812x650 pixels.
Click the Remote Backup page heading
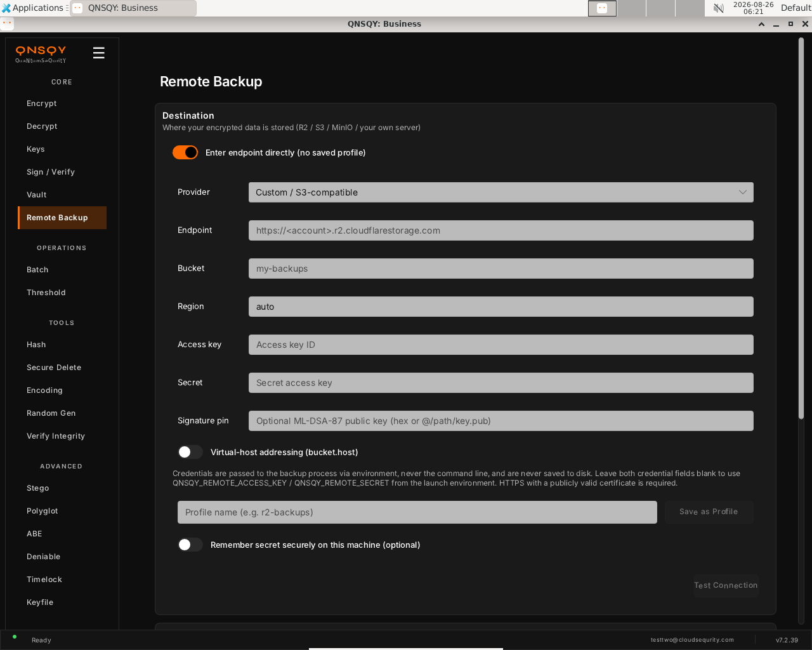point(211,81)
